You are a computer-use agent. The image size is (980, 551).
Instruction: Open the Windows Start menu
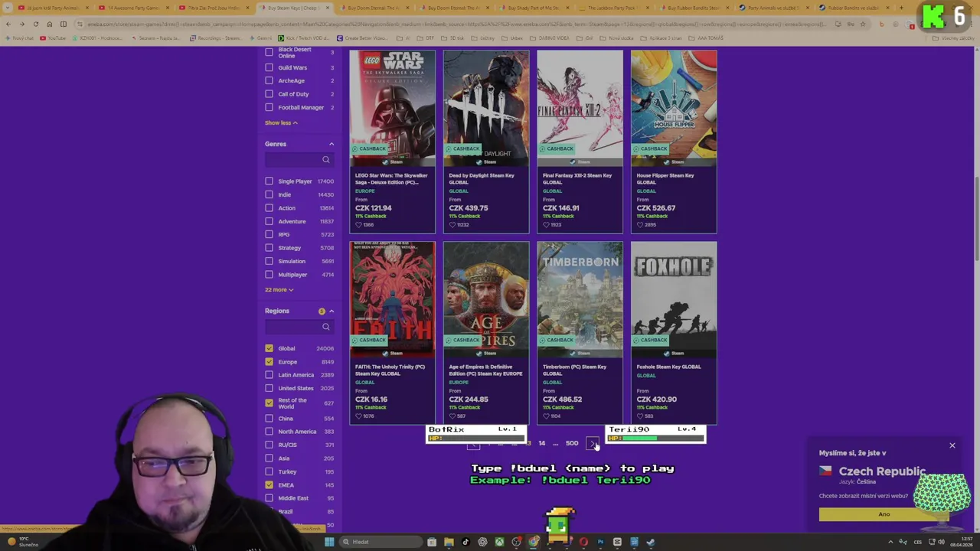(x=329, y=542)
